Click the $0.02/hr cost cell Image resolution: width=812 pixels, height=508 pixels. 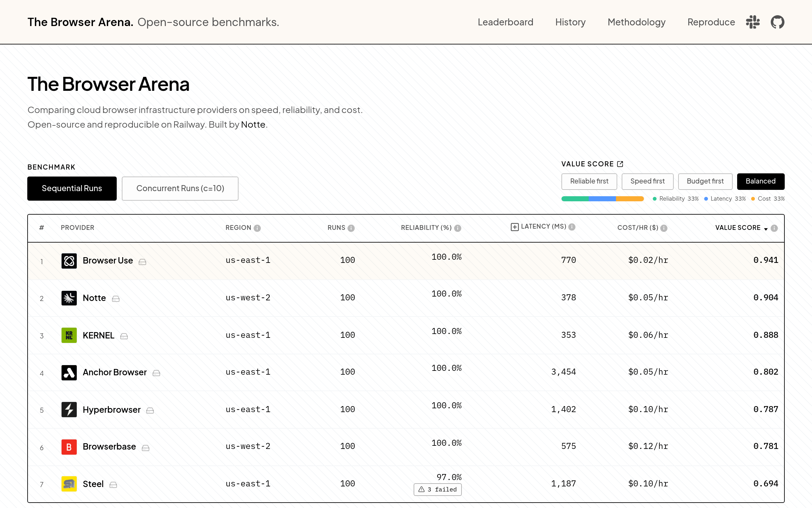(x=648, y=260)
